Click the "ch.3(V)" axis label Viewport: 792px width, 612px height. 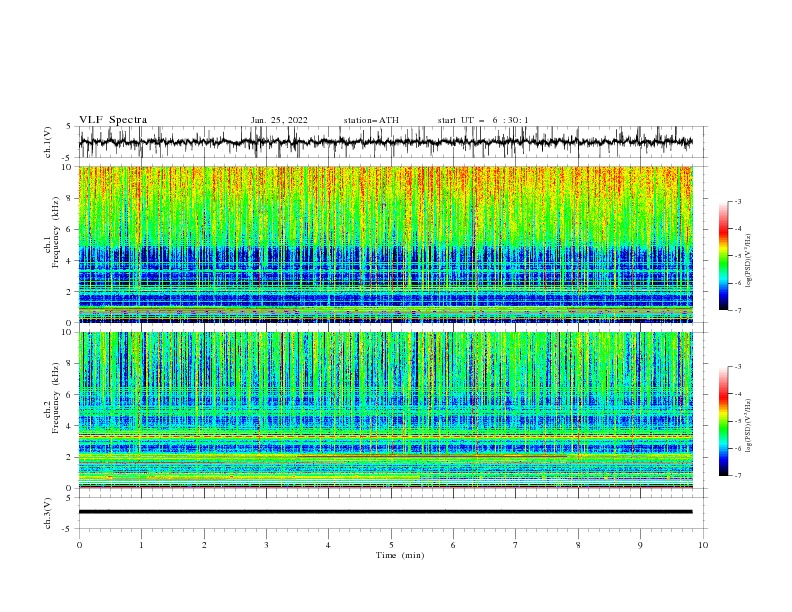[x=48, y=513]
